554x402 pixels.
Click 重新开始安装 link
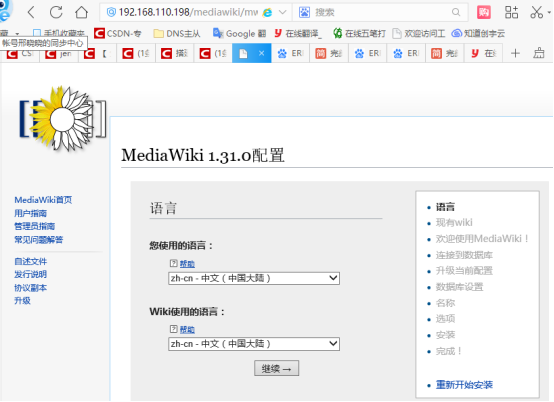(x=464, y=385)
